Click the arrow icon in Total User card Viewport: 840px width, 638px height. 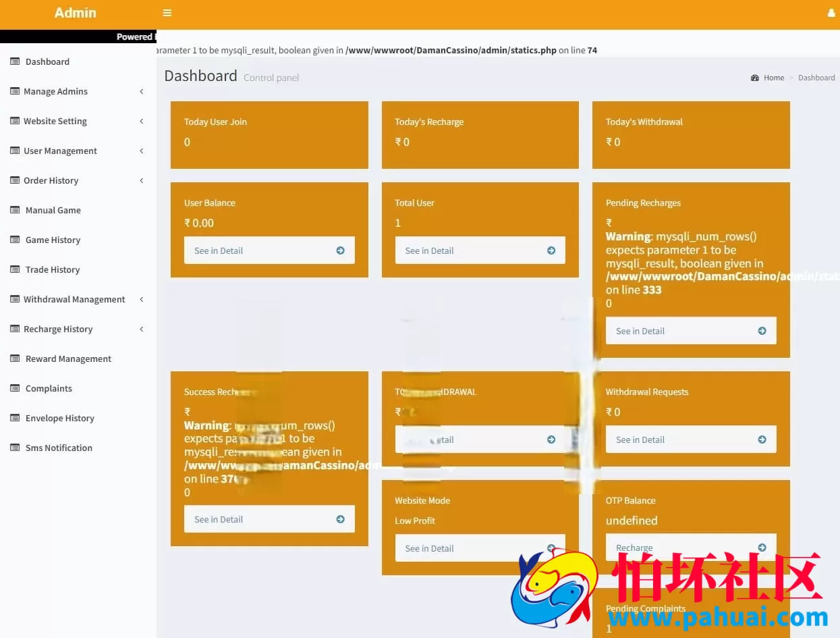click(x=551, y=250)
